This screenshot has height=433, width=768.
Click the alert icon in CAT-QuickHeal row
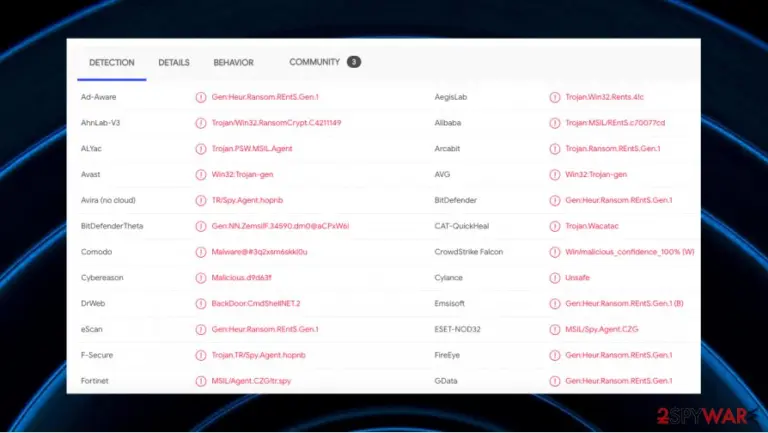pyautogui.click(x=554, y=226)
